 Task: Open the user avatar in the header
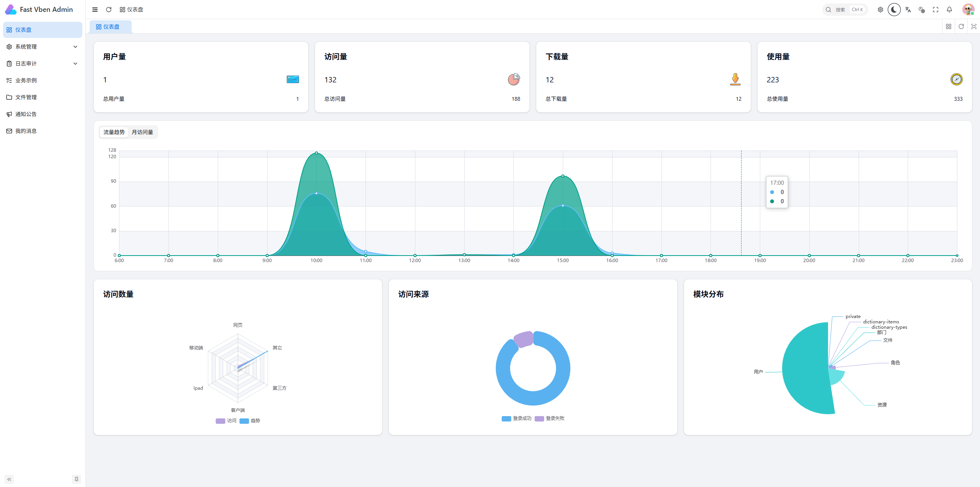coord(968,10)
